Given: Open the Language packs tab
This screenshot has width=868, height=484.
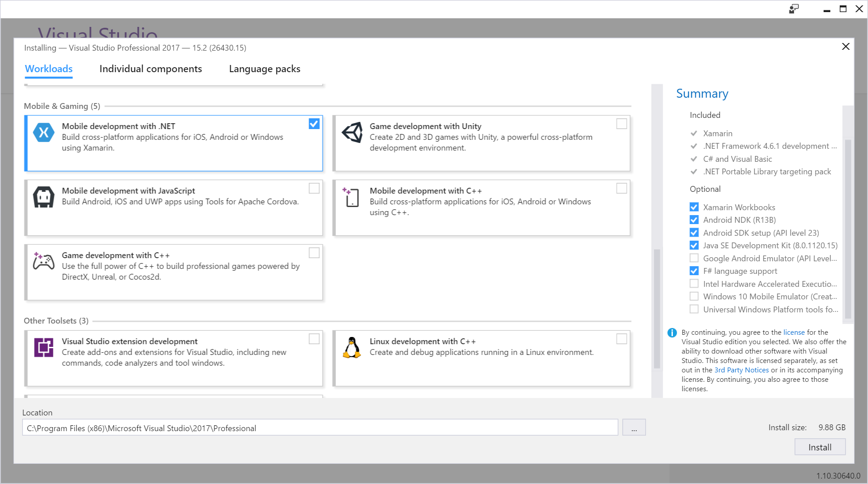Looking at the screenshot, I should coord(265,69).
